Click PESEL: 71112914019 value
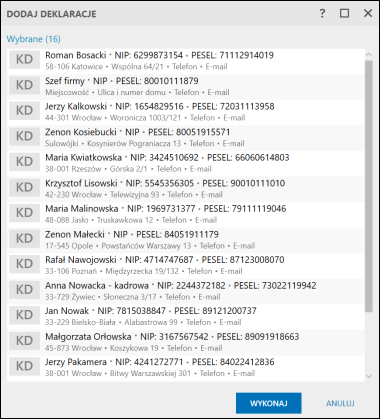 pos(233,55)
